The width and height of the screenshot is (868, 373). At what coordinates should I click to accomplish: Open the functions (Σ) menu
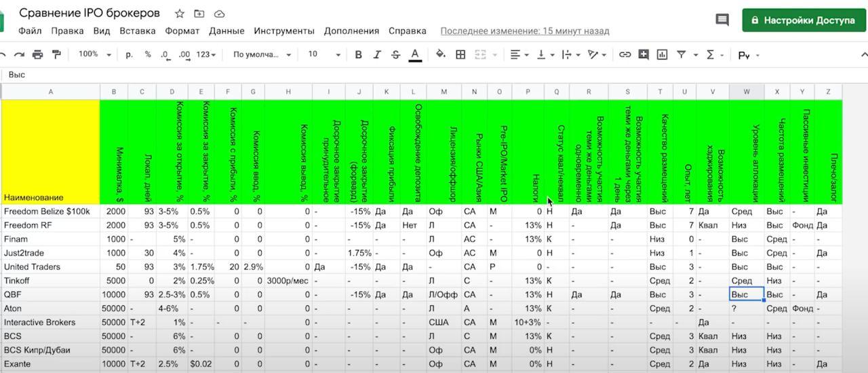tap(714, 55)
